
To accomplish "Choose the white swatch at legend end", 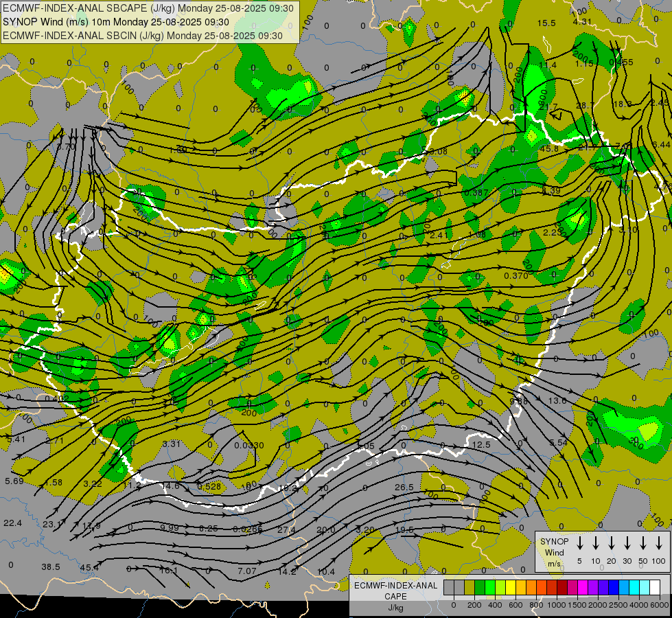I will click(x=654, y=588).
